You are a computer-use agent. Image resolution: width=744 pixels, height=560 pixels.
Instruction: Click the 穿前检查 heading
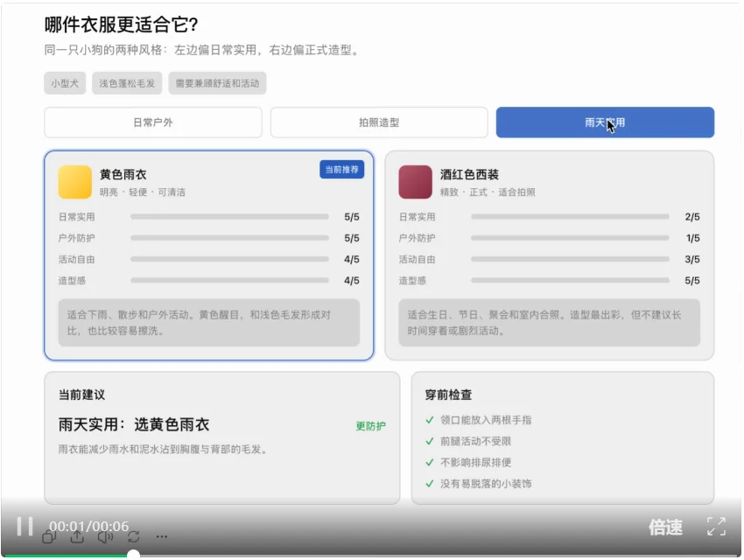coord(448,395)
